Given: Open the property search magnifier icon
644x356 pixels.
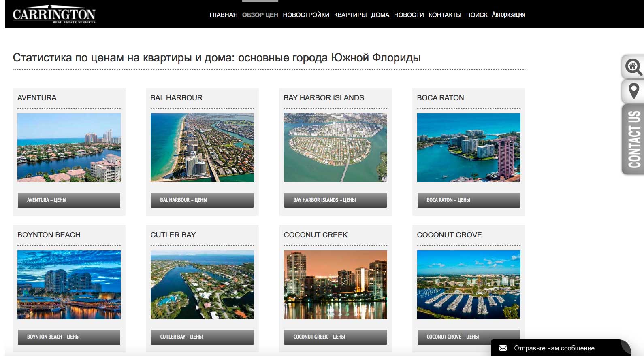Looking at the screenshot, I should pyautogui.click(x=633, y=67).
